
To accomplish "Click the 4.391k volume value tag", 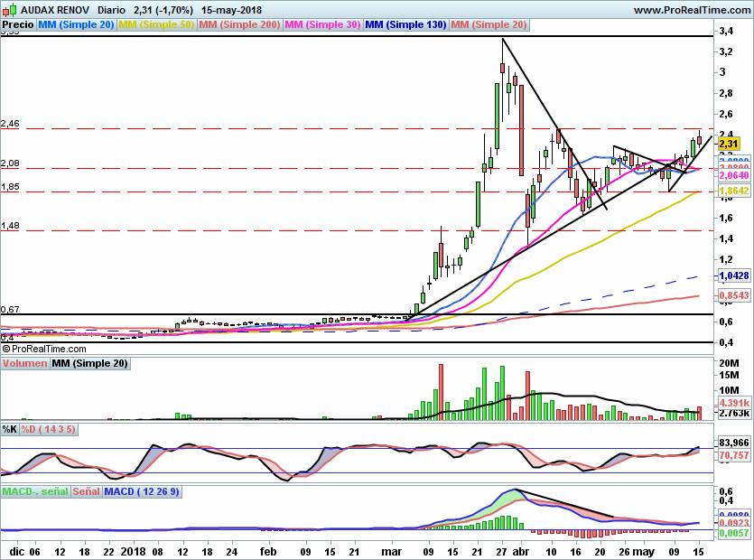I will point(734,403).
